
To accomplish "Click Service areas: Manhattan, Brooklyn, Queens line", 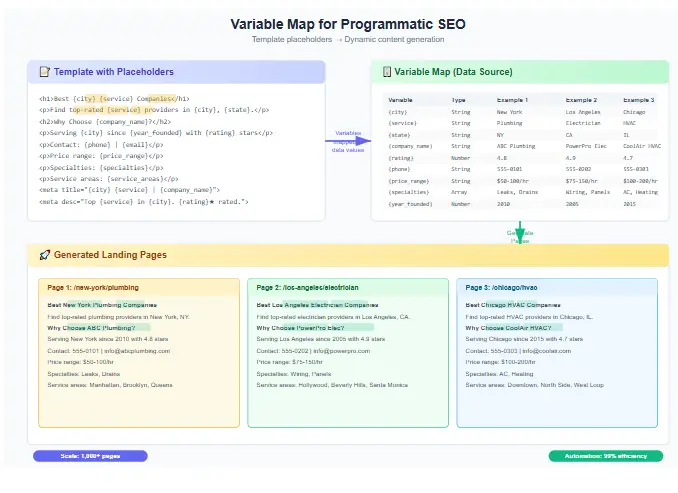I will (x=110, y=385).
